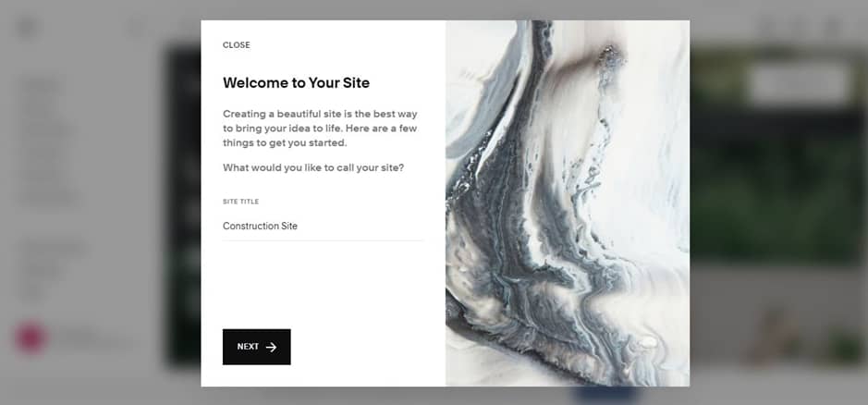Click the question 'What would you like to call your site?'
The image size is (868, 405).
[313, 167]
